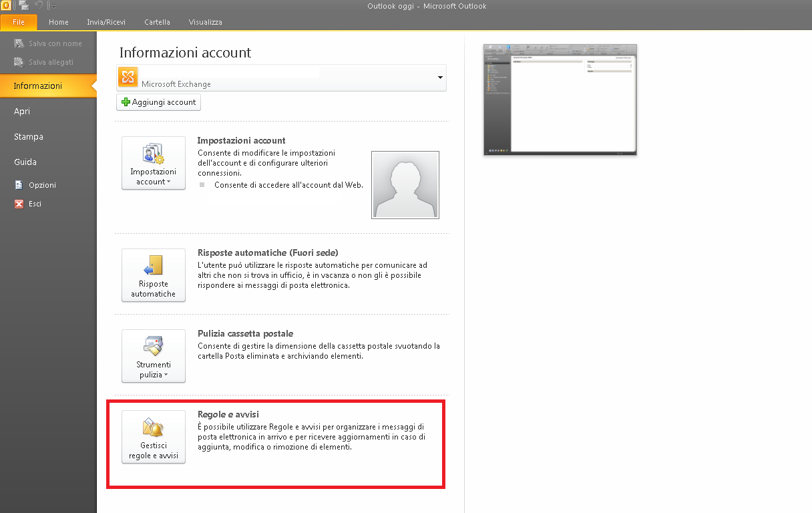The height and width of the screenshot is (513, 812).
Task: Click the Opzioni document icon
Action: (x=19, y=185)
